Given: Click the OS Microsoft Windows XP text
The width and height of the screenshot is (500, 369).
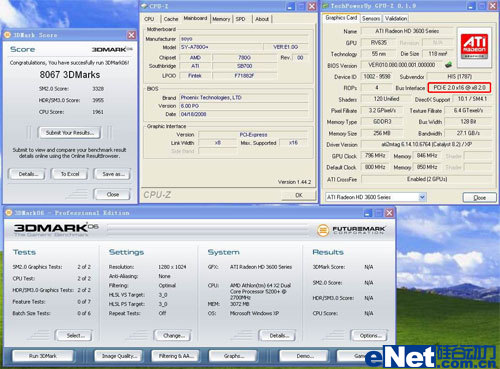Looking at the screenshot, I should (x=254, y=313).
